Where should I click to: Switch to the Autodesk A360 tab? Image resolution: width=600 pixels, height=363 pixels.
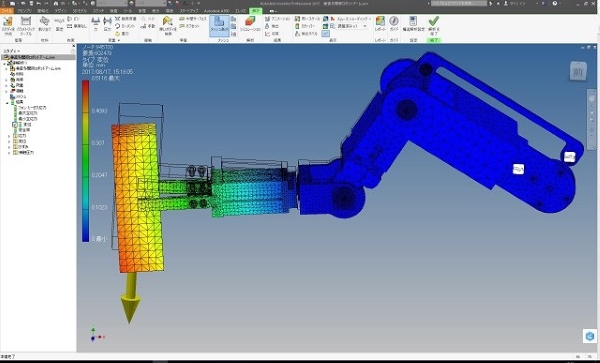tap(217, 11)
